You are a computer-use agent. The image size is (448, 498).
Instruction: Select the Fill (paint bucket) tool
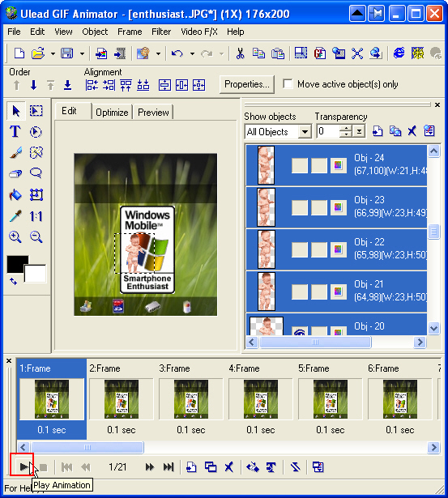coord(15,194)
